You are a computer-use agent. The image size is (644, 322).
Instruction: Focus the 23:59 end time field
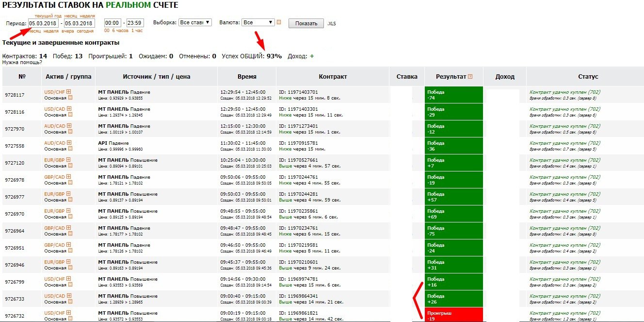135,23
